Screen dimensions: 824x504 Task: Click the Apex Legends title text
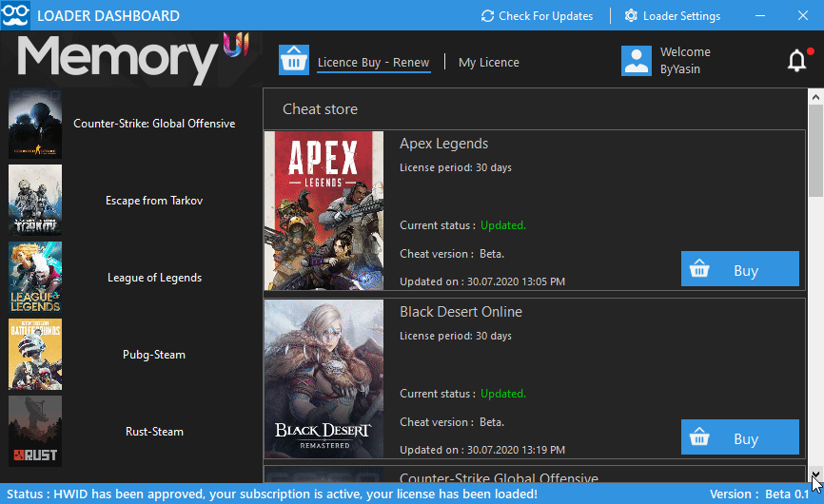(x=443, y=144)
